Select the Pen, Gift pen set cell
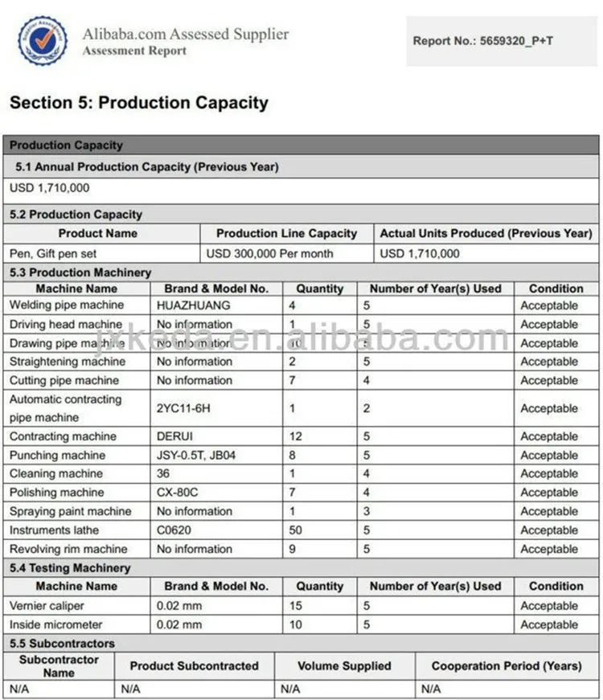This screenshot has height=700, width=603. (x=53, y=253)
